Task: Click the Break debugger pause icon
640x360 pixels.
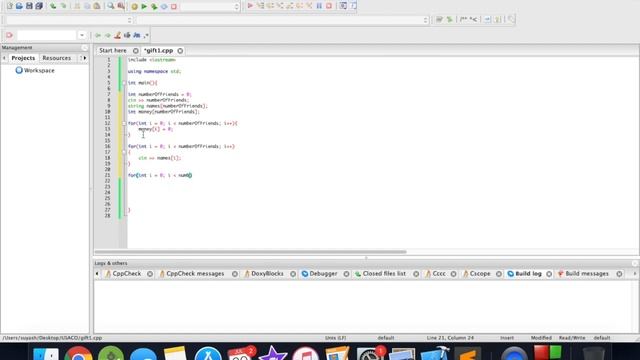Action: tap(319, 6)
